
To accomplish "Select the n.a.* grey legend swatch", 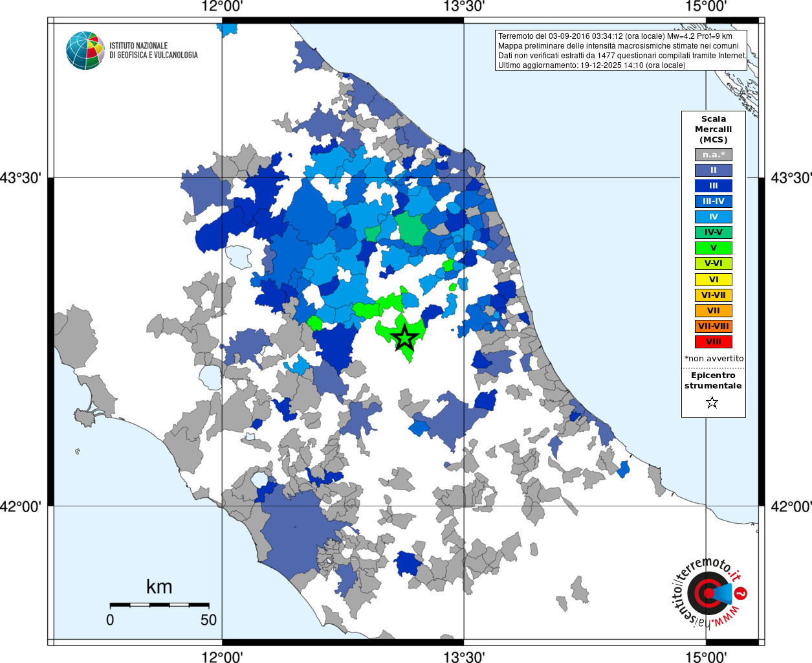I will click(x=714, y=155).
